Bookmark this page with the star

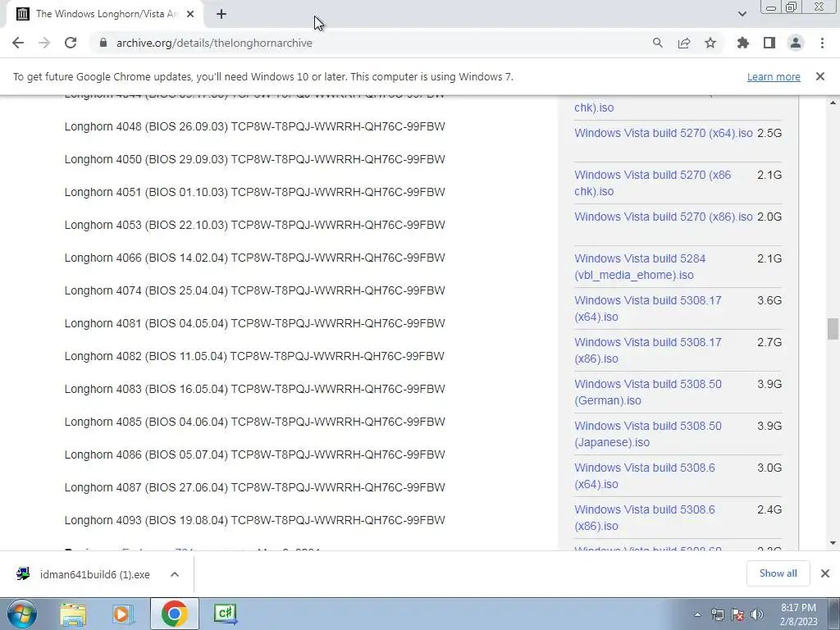(x=710, y=43)
